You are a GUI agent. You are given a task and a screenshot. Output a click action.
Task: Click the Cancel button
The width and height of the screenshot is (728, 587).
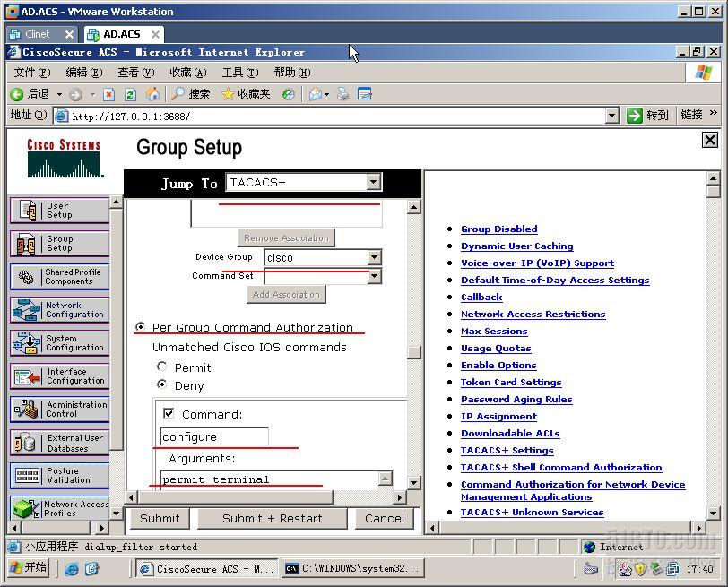tap(384, 518)
